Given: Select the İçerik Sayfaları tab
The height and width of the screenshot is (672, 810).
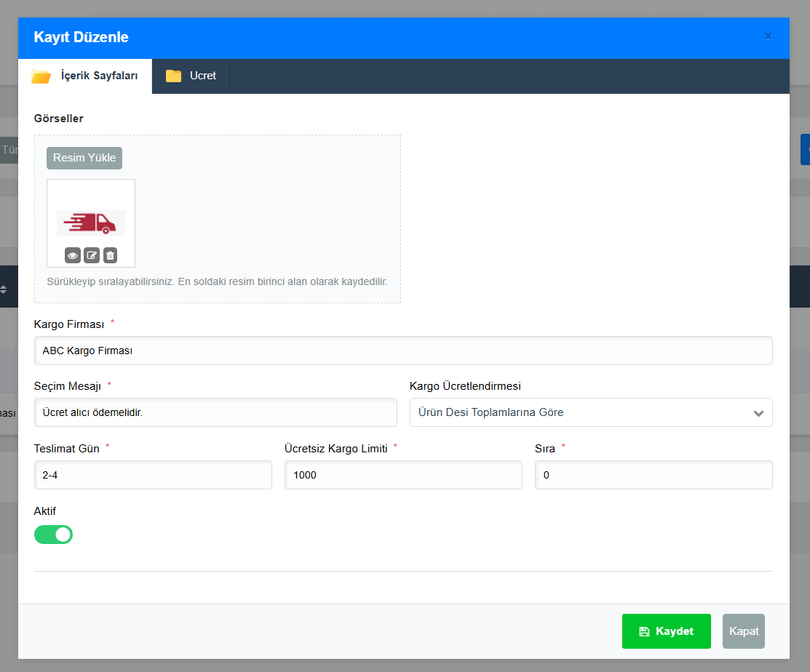Looking at the screenshot, I should pyautogui.click(x=86, y=76).
